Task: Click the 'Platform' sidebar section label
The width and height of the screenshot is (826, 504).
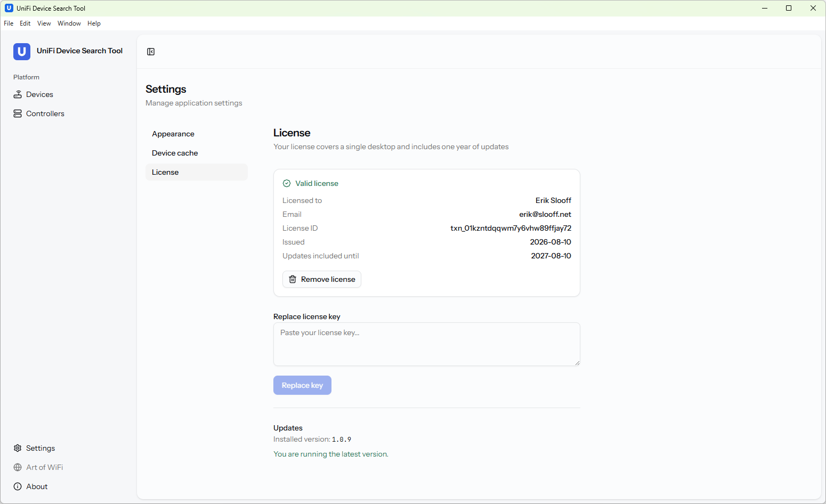Action: (26, 77)
